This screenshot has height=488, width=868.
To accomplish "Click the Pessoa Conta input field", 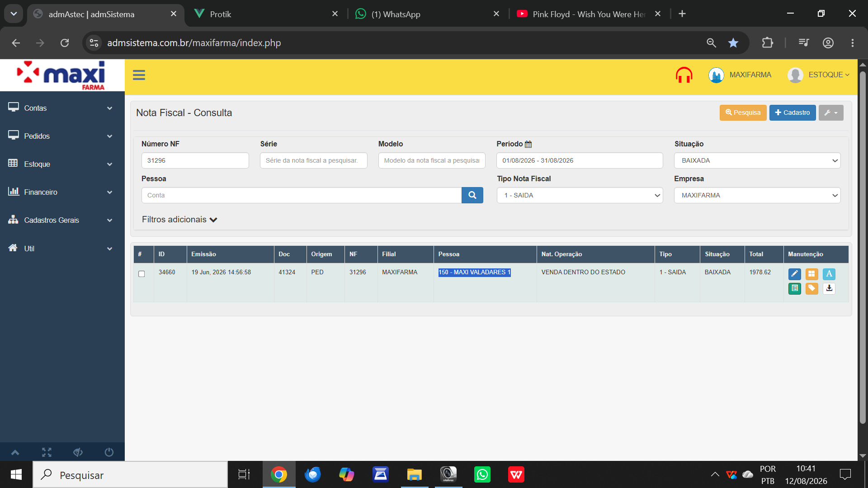I will (x=302, y=195).
